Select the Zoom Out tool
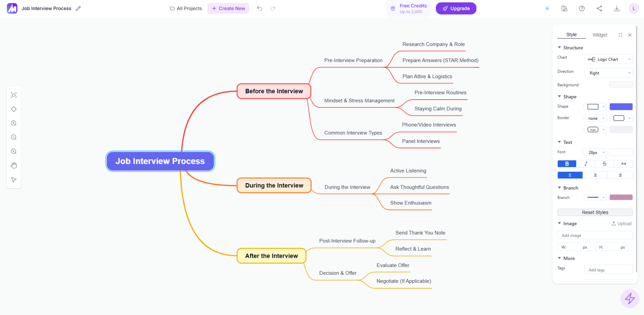This screenshot has height=315, width=644. (x=14, y=137)
